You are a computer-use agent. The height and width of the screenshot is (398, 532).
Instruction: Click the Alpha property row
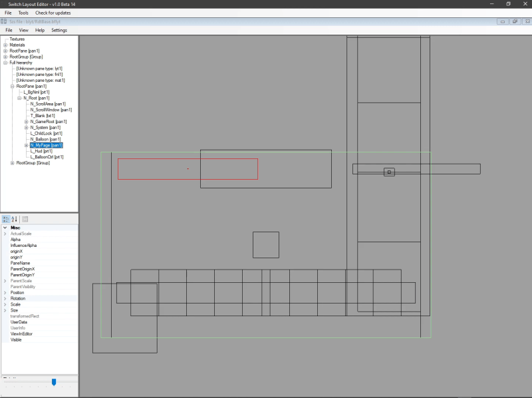[x=40, y=240]
